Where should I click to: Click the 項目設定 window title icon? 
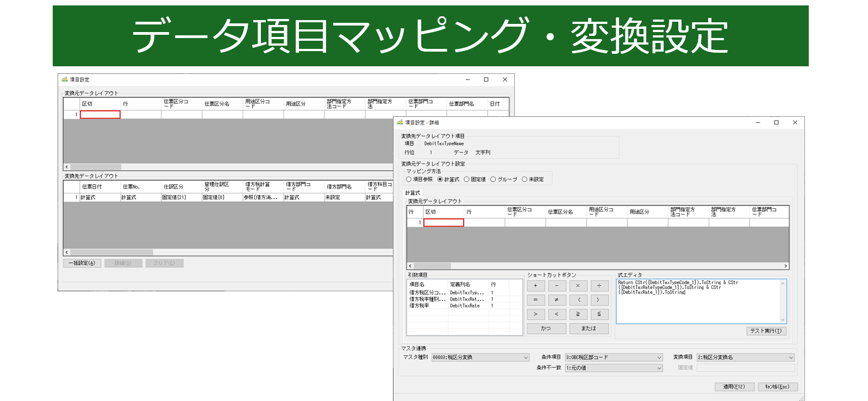coord(65,79)
